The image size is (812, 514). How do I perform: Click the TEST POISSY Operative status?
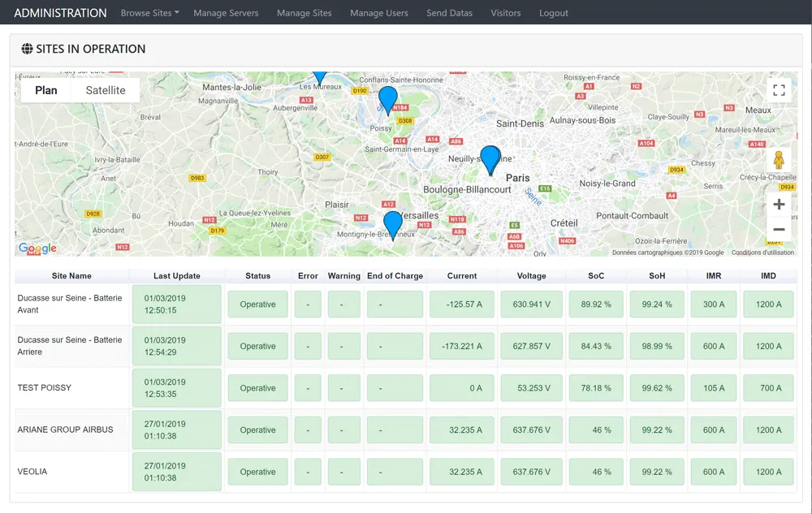click(x=257, y=388)
